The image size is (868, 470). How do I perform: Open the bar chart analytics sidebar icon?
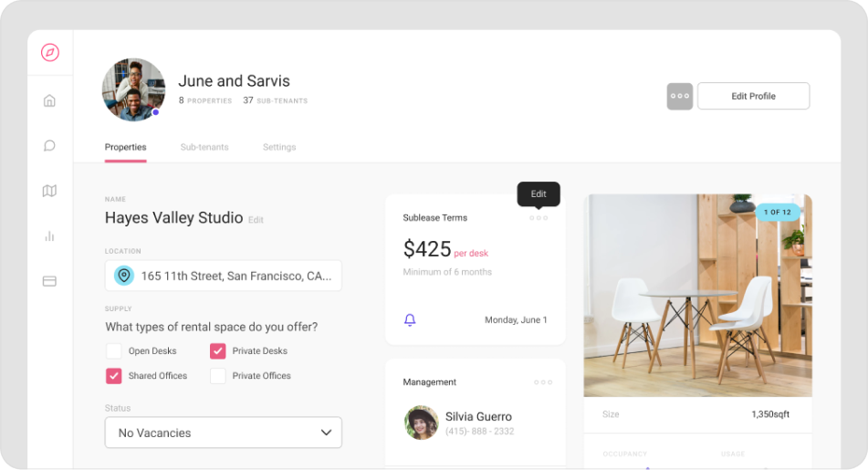pyautogui.click(x=49, y=236)
